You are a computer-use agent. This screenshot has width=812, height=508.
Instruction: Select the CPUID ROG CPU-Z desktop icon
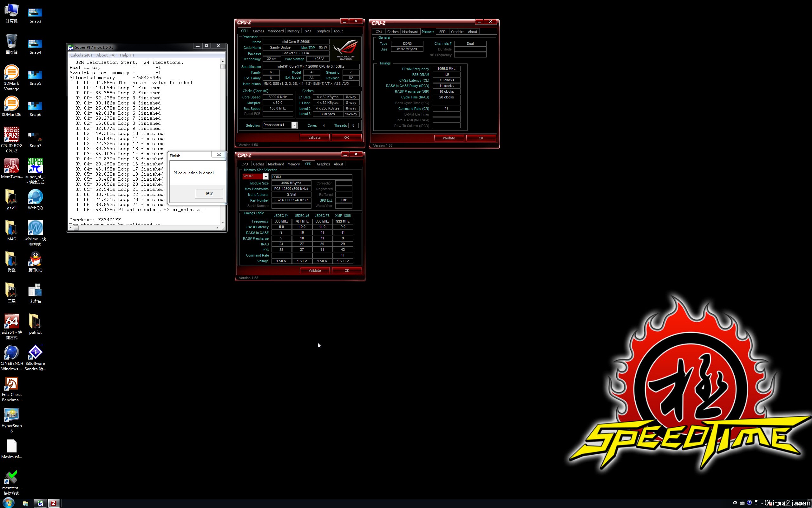coord(12,140)
